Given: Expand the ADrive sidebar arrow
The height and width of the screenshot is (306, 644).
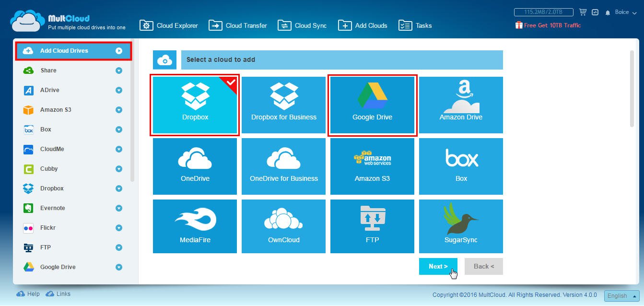Looking at the screenshot, I should [119, 90].
